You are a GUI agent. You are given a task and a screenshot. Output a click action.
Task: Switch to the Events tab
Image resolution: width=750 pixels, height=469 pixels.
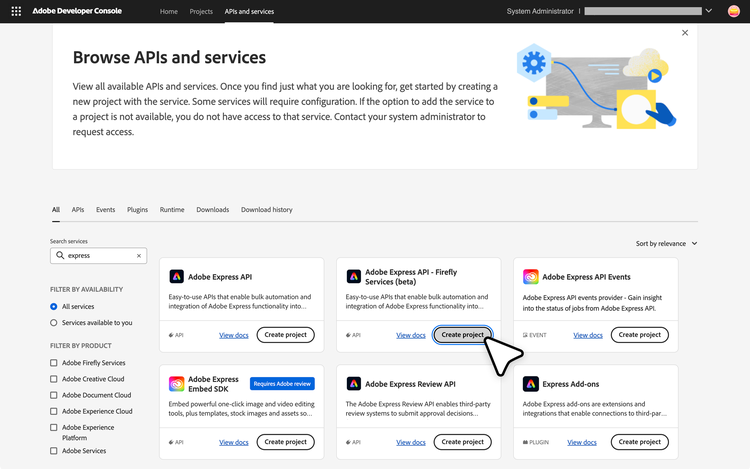pos(105,209)
